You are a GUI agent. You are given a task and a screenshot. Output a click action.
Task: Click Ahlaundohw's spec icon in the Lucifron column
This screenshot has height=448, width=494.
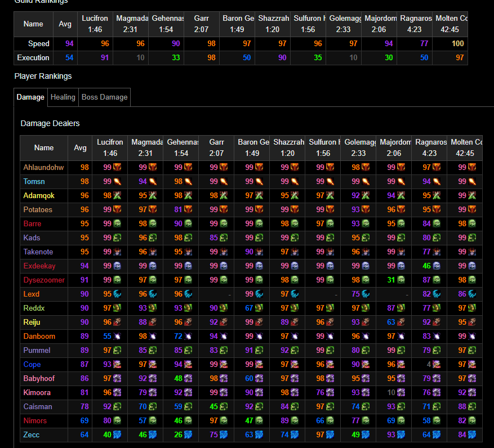117,167
